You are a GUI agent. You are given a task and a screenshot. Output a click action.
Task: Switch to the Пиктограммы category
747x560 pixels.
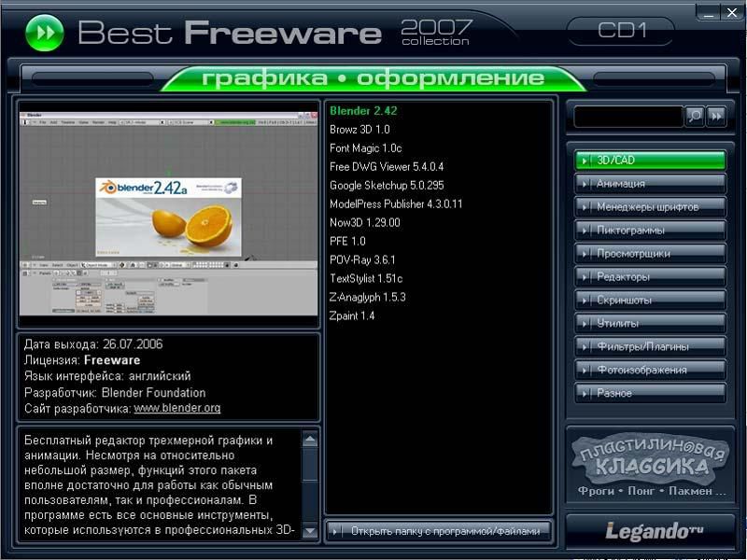[x=650, y=231]
